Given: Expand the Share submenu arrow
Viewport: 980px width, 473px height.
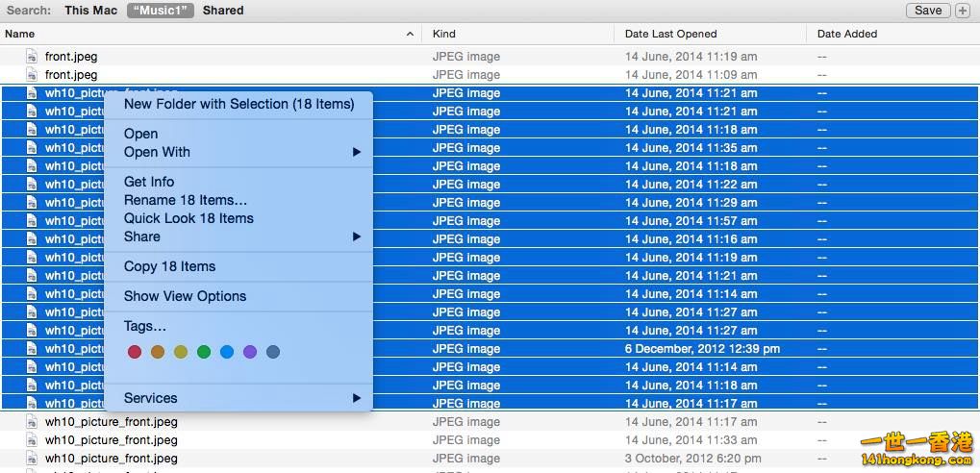Looking at the screenshot, I should click(356, 236).
